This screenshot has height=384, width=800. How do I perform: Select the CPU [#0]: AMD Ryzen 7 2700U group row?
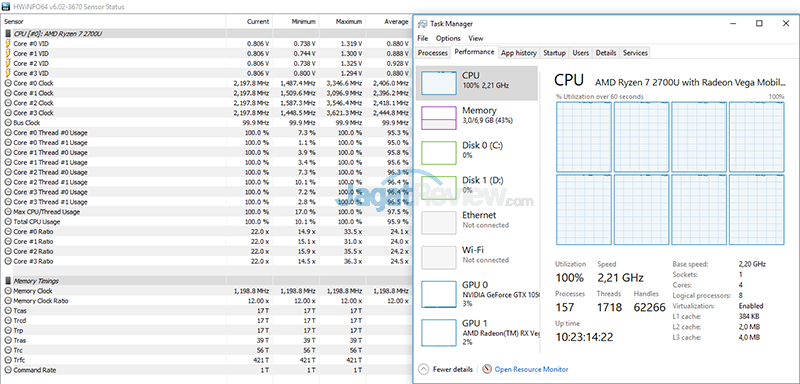pyautogui.click(x=207, y=33)
